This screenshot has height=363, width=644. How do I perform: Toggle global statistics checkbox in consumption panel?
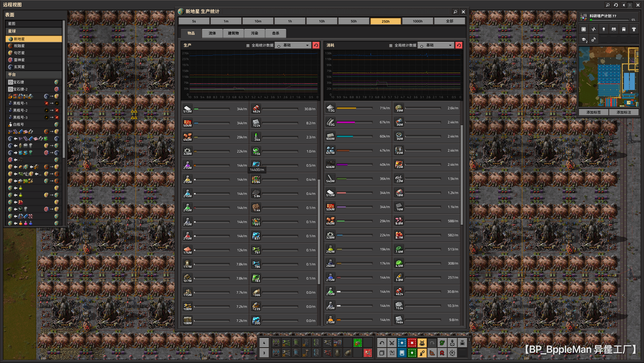click(x=391, y=45)
